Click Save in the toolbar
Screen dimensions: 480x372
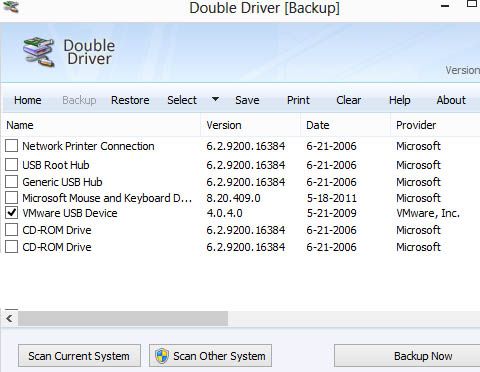(x=247, y=100)
